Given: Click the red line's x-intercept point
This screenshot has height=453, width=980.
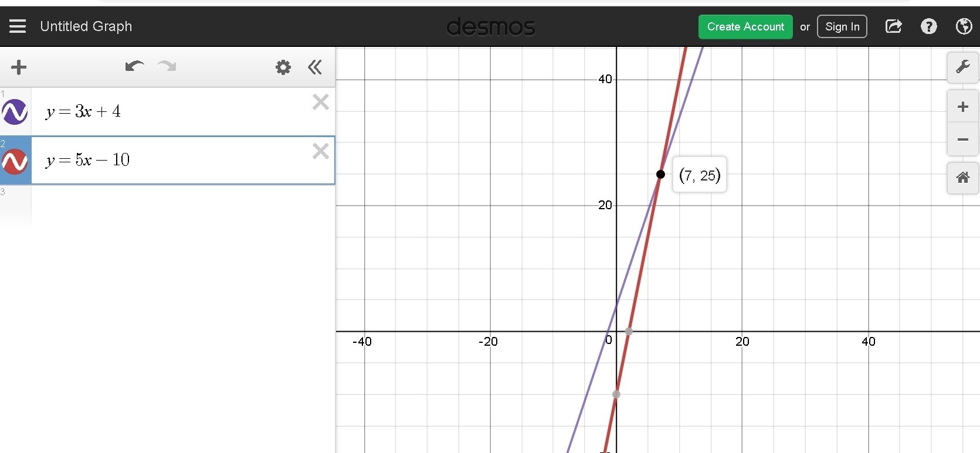Looking at the screenshot, I should point(629,332).
